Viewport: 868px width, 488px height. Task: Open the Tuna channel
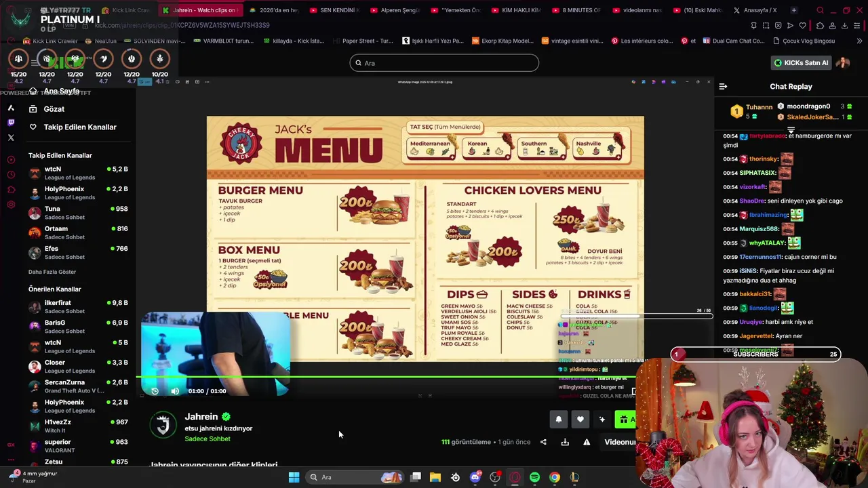pyautogui.click(x=78, y=213)
